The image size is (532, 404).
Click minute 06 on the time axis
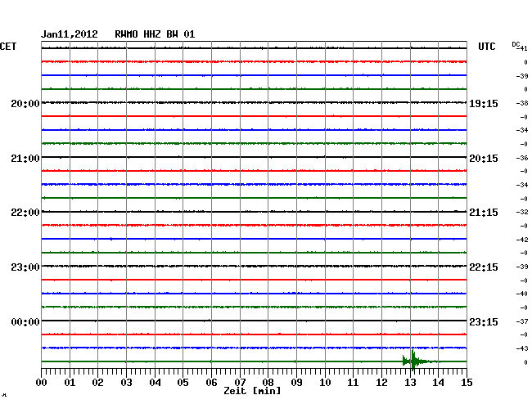pyautogui.click(x=211, y=382)
